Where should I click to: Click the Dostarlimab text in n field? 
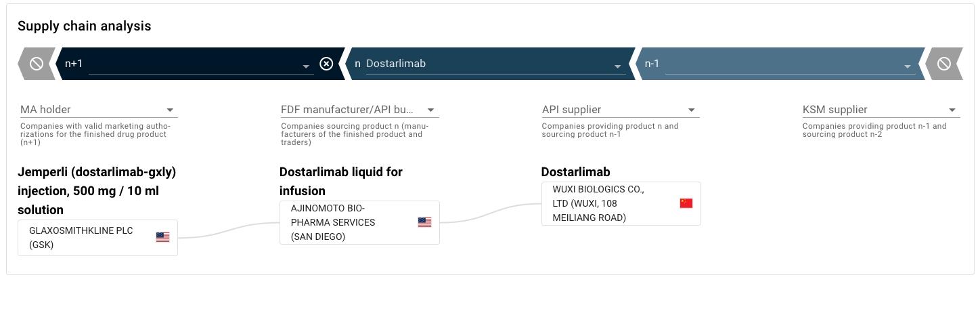pyautogui.click(x=396, y=64)
